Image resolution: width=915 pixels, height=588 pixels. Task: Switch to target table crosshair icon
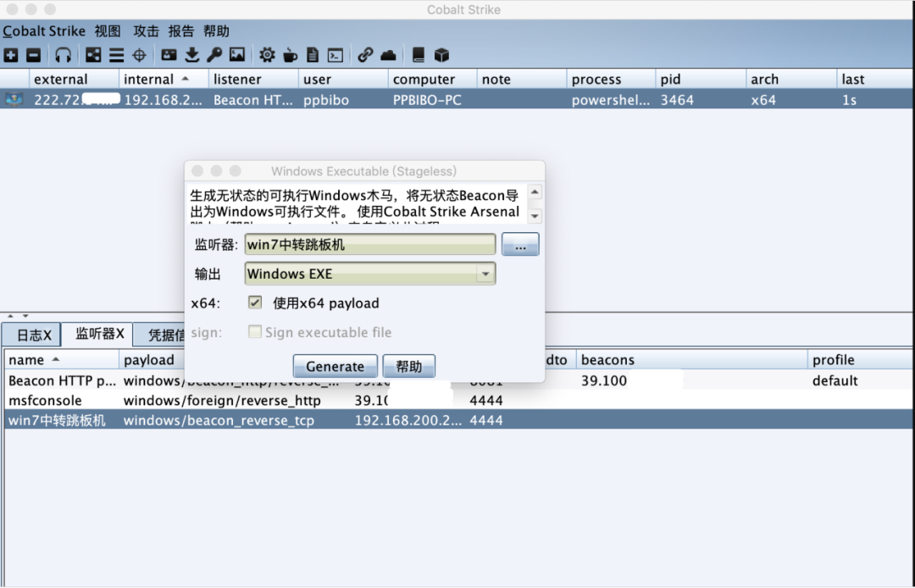point(140,55)
